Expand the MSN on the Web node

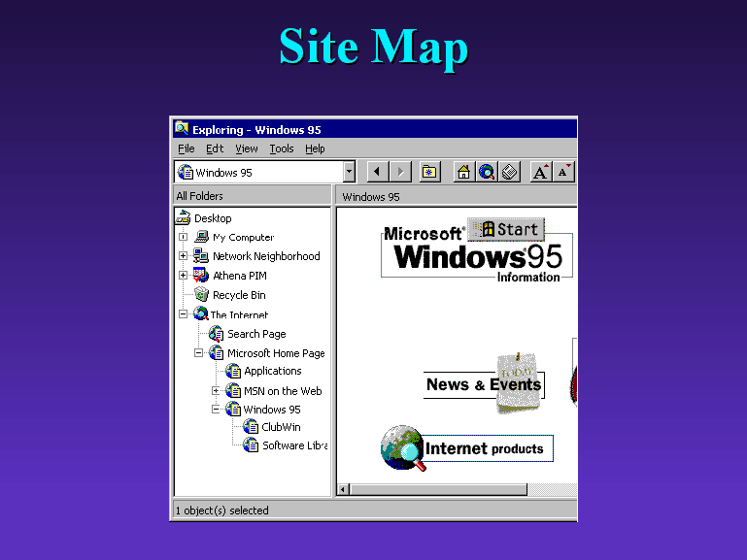click(216, 390)
